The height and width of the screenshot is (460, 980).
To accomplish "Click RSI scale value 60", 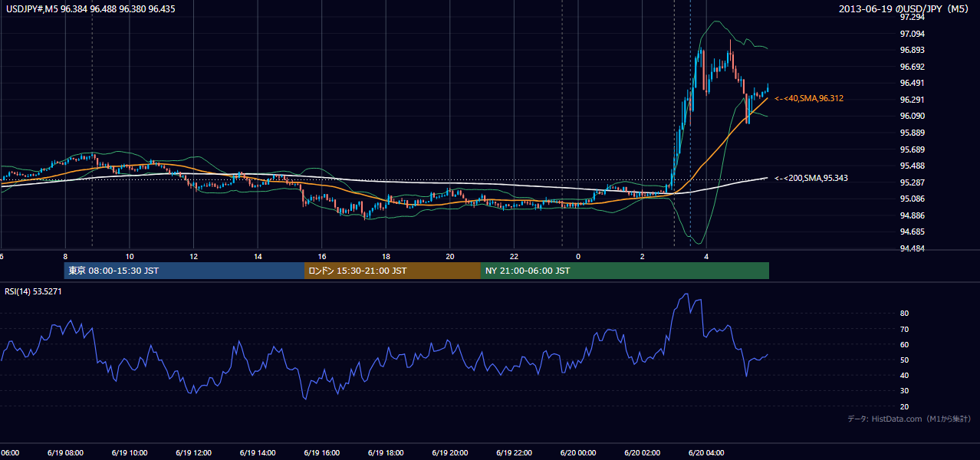I will point(904,344).
